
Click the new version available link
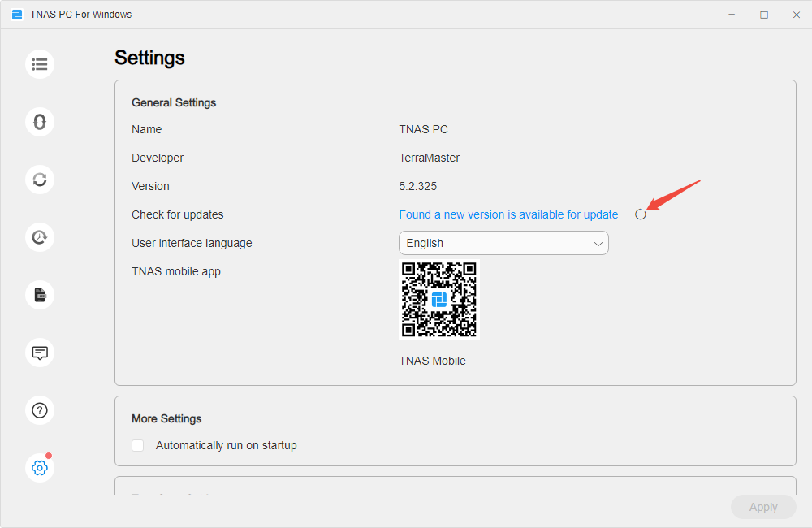point(508,214)
